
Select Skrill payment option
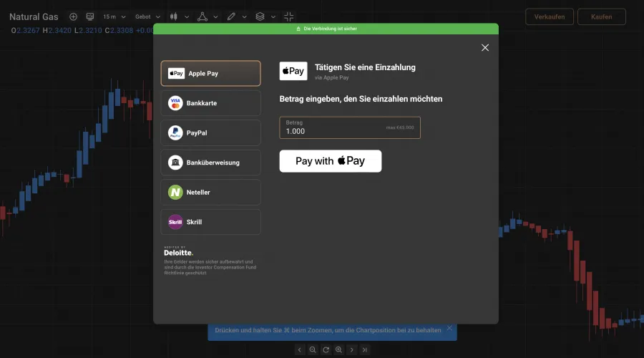pos(210,222)
